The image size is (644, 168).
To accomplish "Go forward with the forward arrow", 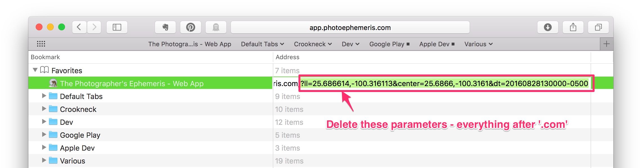I will (x=94, y=27).
